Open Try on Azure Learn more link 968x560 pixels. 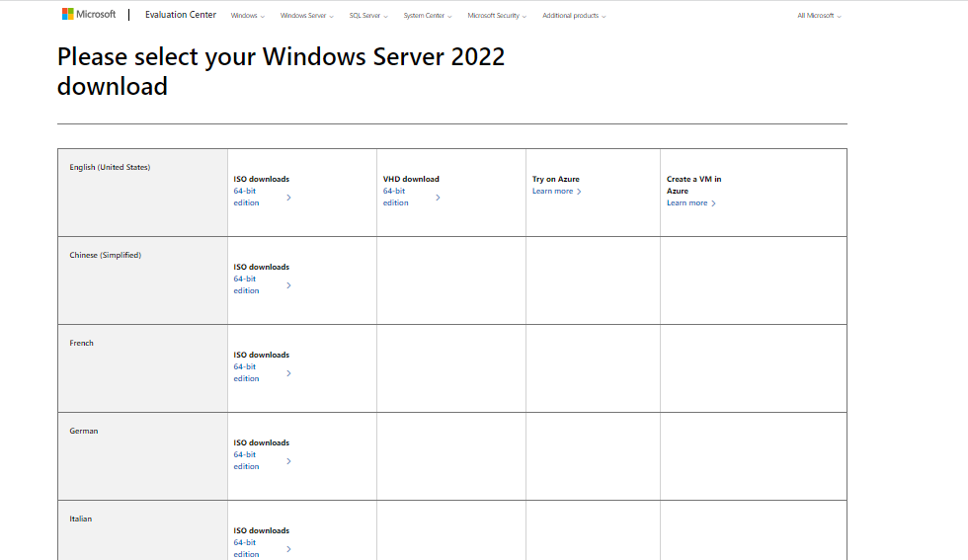pos(556,192)
